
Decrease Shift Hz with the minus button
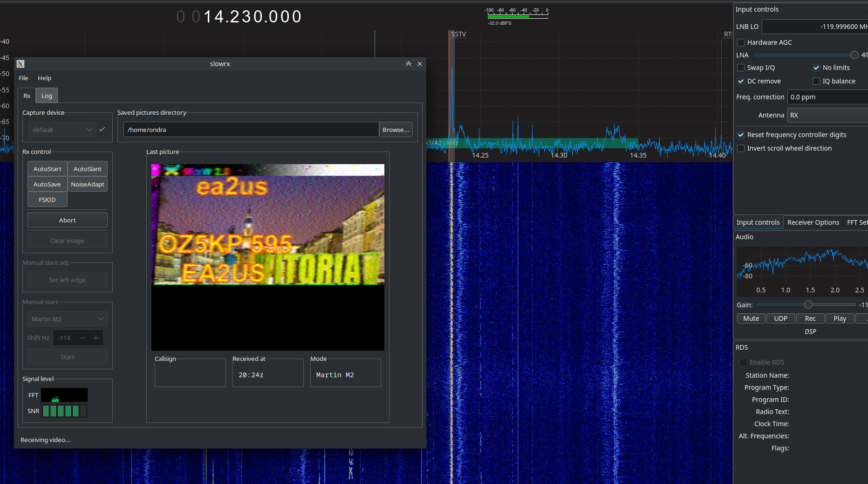pyautogui.click(x=83, y=338)
